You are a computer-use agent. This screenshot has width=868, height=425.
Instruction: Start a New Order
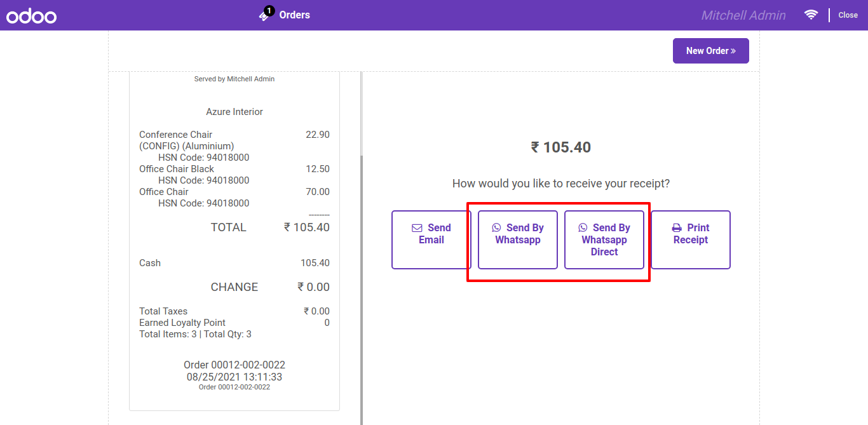tap(711, 51)
